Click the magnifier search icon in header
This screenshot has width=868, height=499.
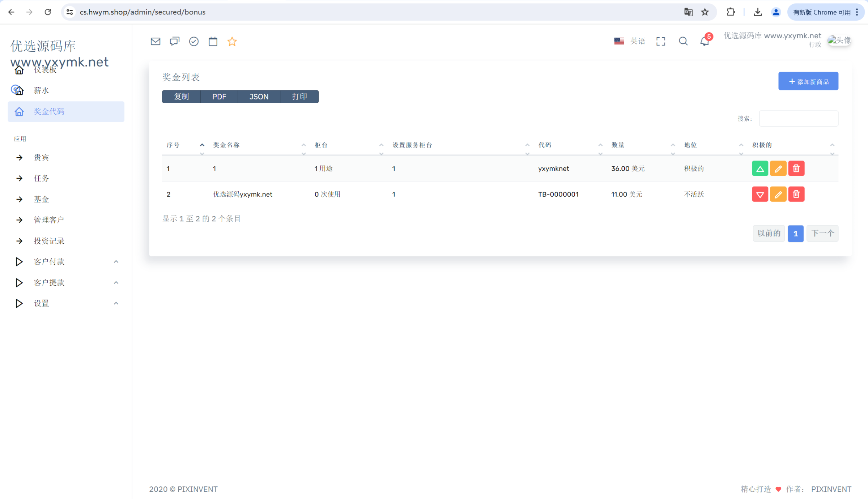(683, 42)
